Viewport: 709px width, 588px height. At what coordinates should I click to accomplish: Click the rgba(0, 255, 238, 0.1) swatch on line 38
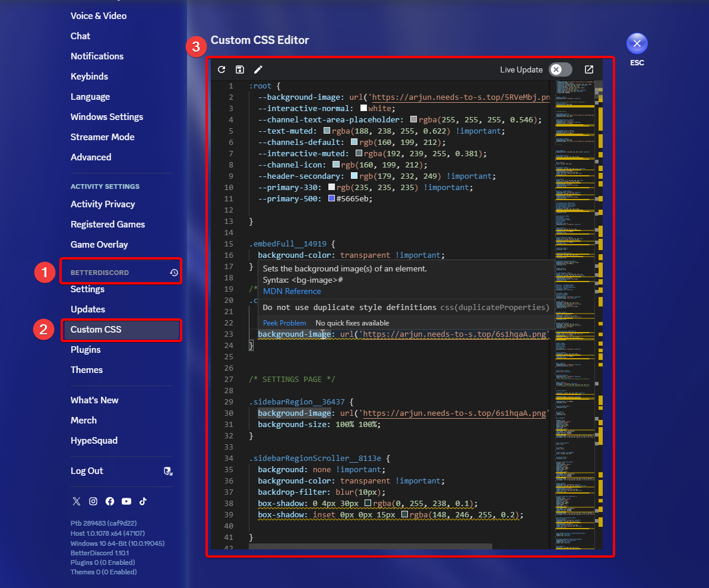tap(368, 503)
